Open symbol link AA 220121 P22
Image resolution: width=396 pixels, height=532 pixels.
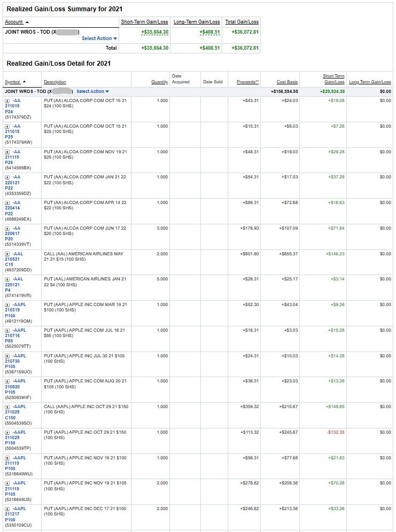point(12,183)
